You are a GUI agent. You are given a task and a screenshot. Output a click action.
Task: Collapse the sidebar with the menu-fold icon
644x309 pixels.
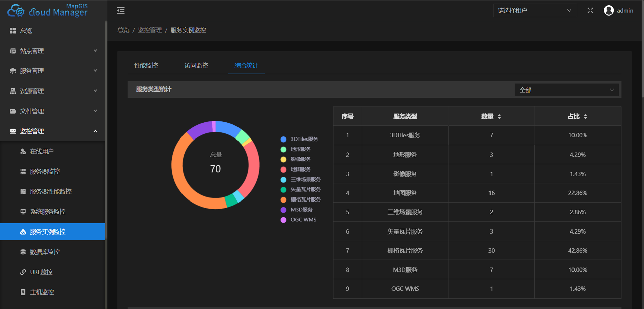click(121, 11)
